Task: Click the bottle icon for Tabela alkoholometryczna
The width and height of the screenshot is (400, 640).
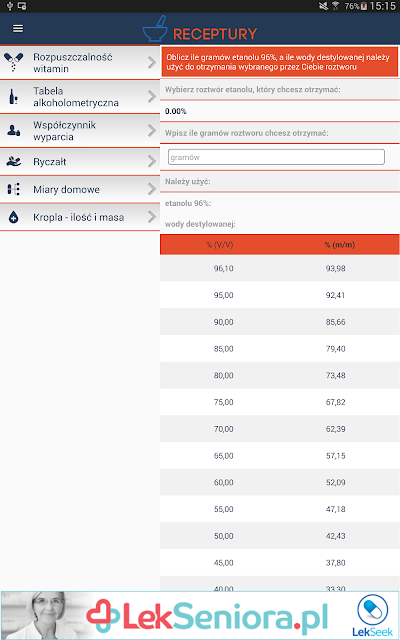Action: (13, 97)
